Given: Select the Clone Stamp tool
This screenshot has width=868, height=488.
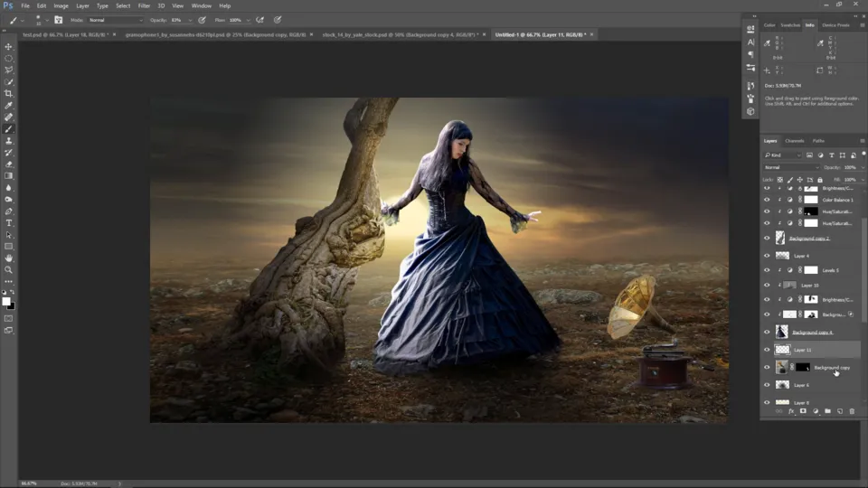Looking at the screenshot, I should (8, 141).
